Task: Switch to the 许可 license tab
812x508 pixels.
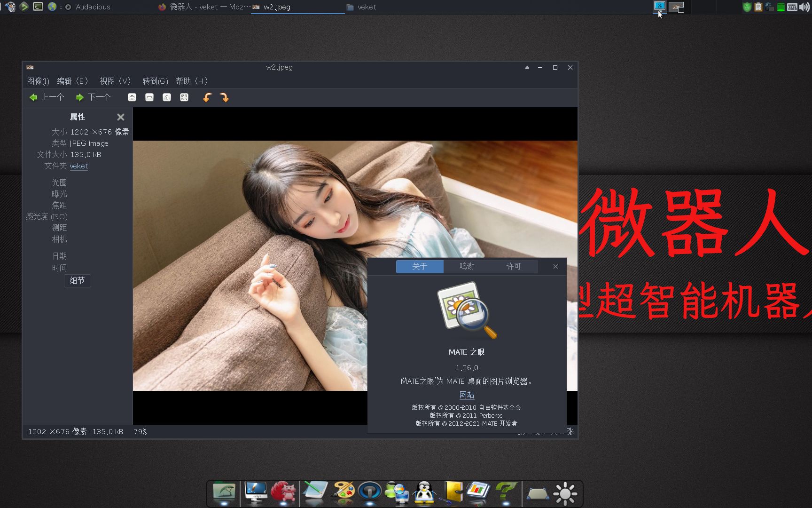Action: click(x=514, y=267)
